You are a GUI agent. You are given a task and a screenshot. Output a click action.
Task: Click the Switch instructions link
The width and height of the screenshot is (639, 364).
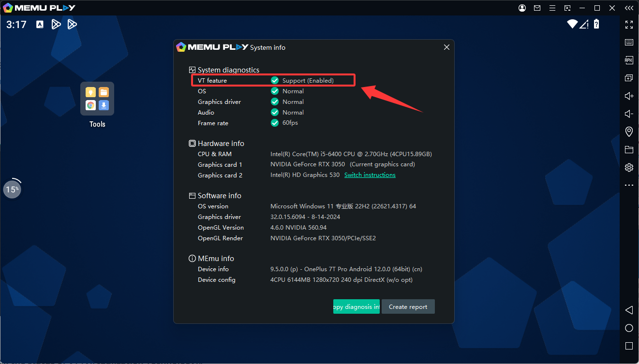[x=370, y=175]
